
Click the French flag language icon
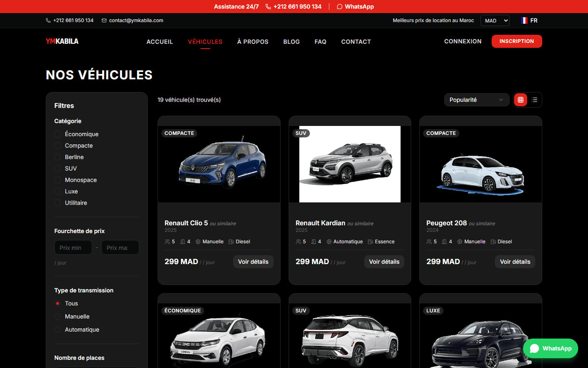click(x=524, y=20)
